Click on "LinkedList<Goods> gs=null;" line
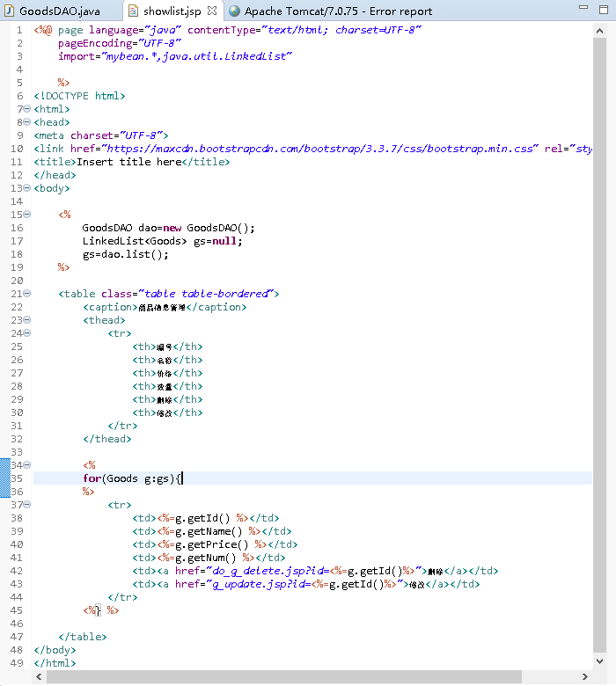 (x=162, y=241)
